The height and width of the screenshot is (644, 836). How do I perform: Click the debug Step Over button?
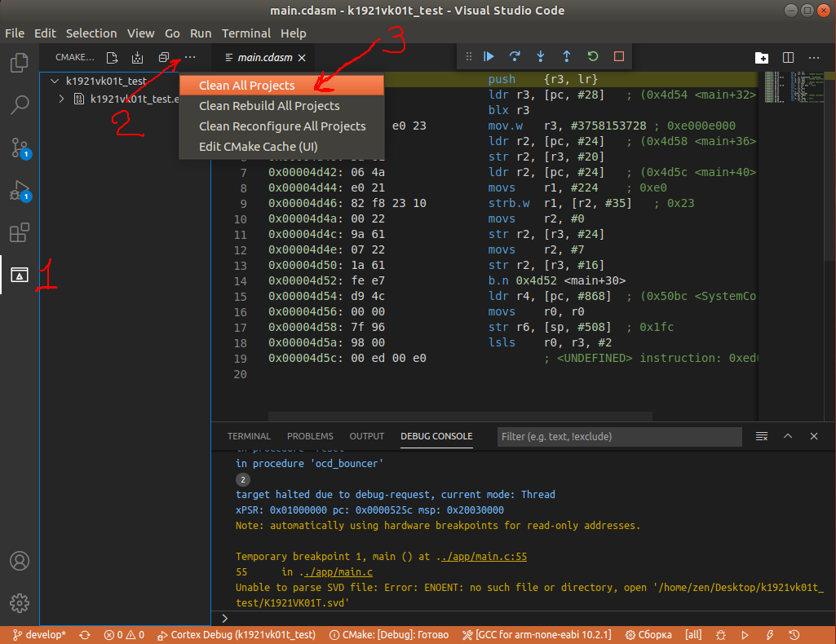[x=515, y=56]
